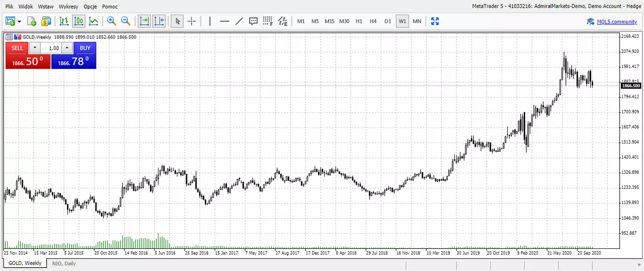This screenshot has width=644, height=271.
Task: Click the red SELL button
Action: (x=17, y=48)
